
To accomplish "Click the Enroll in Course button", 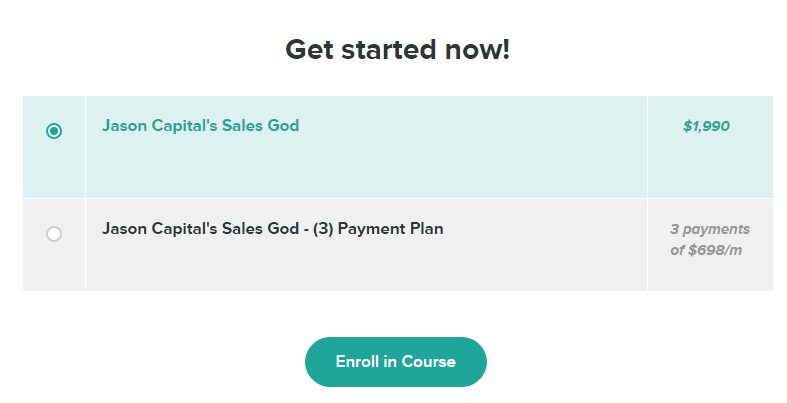I will click(395, 362).
